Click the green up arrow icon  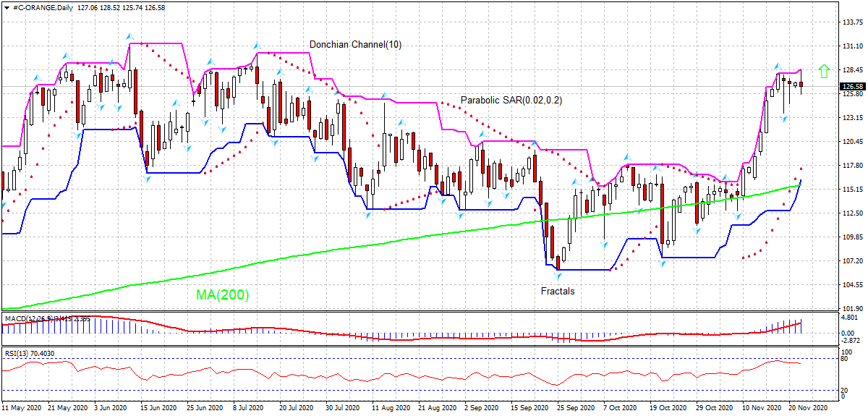coord(823,70)
